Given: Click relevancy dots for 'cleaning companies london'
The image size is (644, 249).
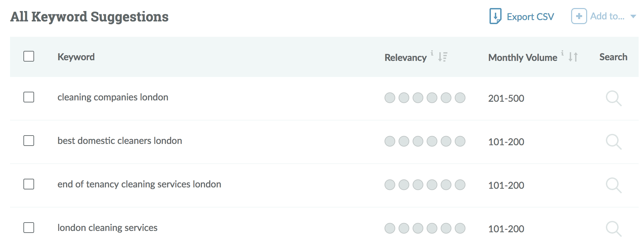Looking at the screenshot, I should tap(425, 98).
